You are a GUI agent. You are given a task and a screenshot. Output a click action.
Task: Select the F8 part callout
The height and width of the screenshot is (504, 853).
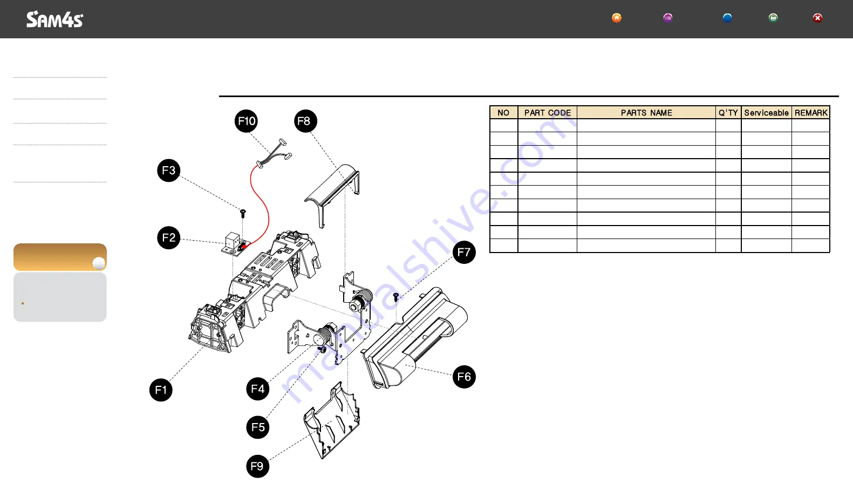tap(306, 121)
